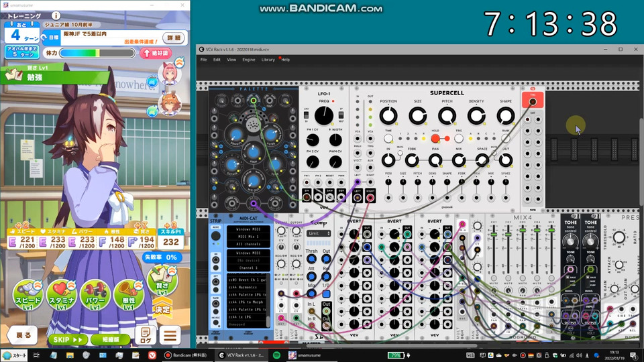Open MIDI-CAT All channels selector

point(248,244)
